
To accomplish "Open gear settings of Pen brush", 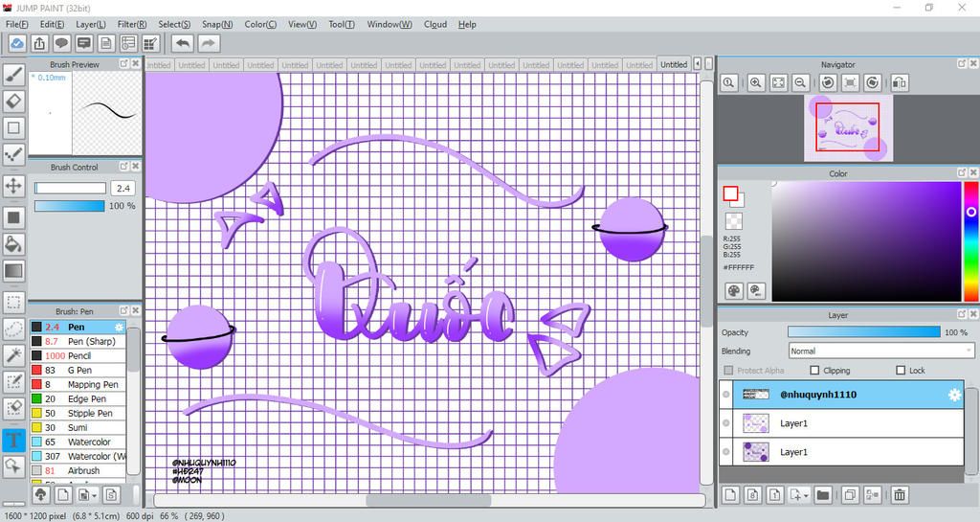I will (x=119, y=327).
